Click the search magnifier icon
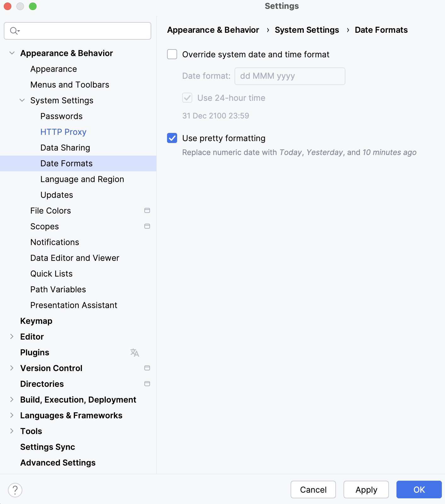 [13, 31]
